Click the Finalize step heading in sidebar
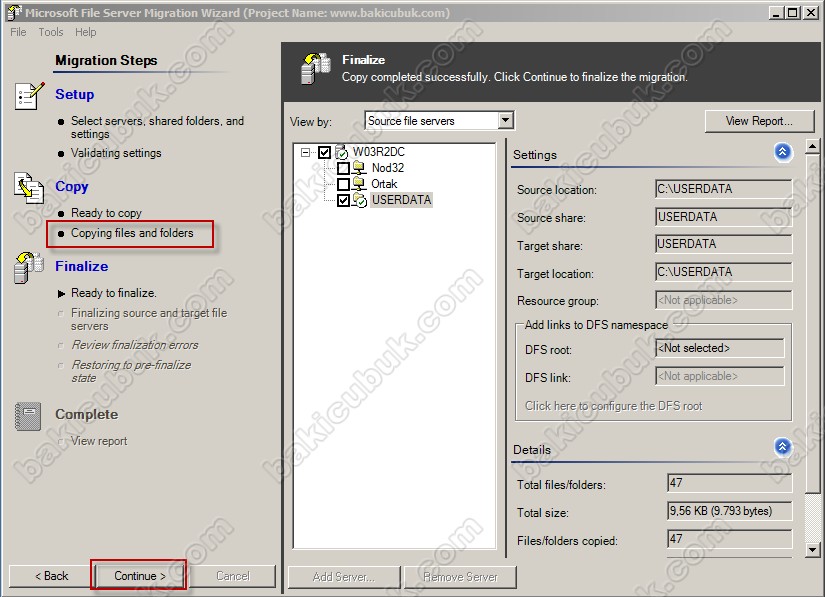This screenshot has height=597, width=825. [82, 267]
